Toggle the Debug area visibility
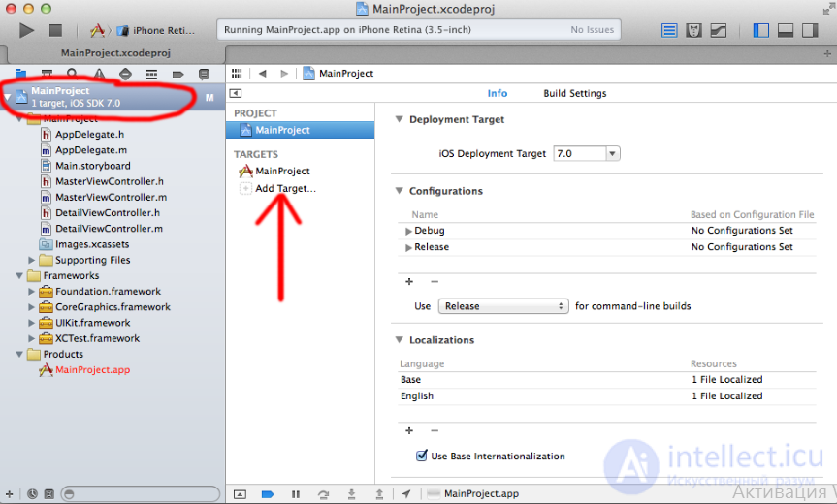Screen dimensions: 837x504 [x=786, y=30]
